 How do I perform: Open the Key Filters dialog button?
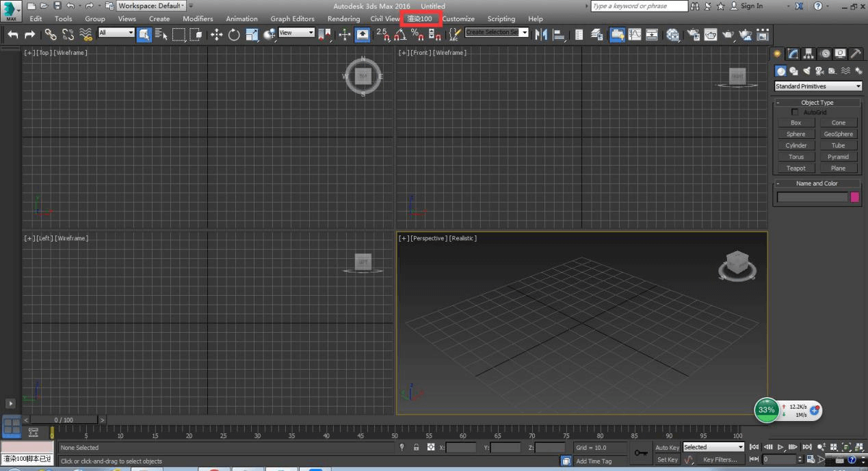coord(720,460)
